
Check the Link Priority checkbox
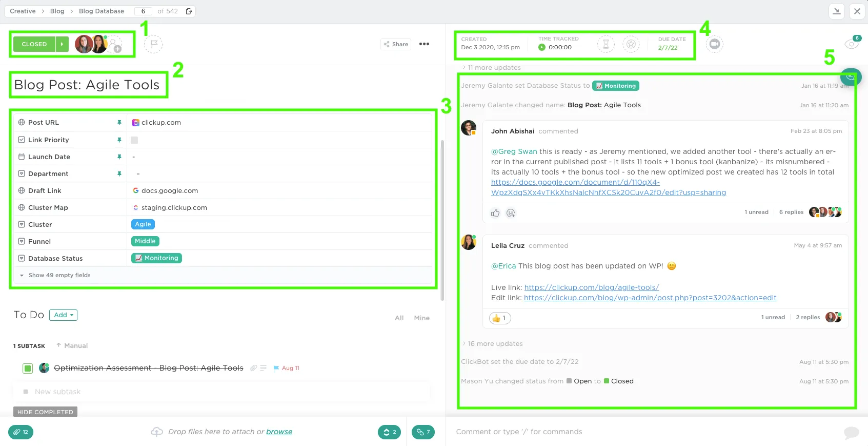(x=134, y=140)
